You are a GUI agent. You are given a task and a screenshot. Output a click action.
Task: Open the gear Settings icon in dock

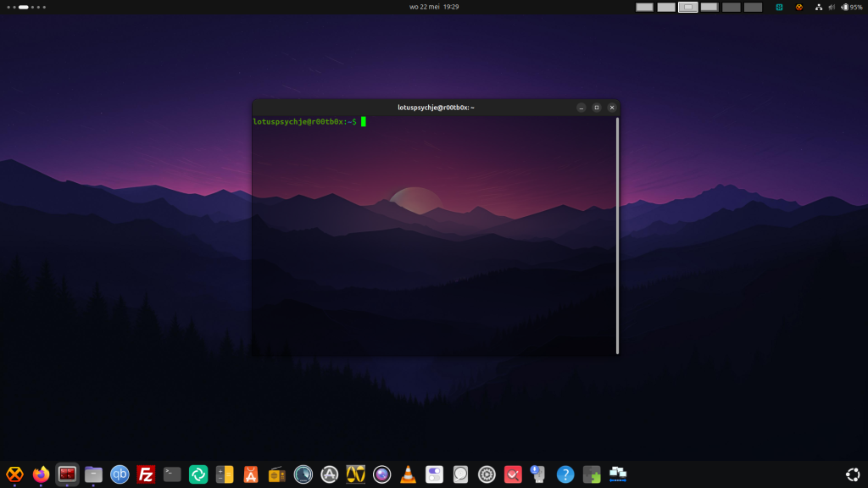pyautogui.click(x=487, y=474)
